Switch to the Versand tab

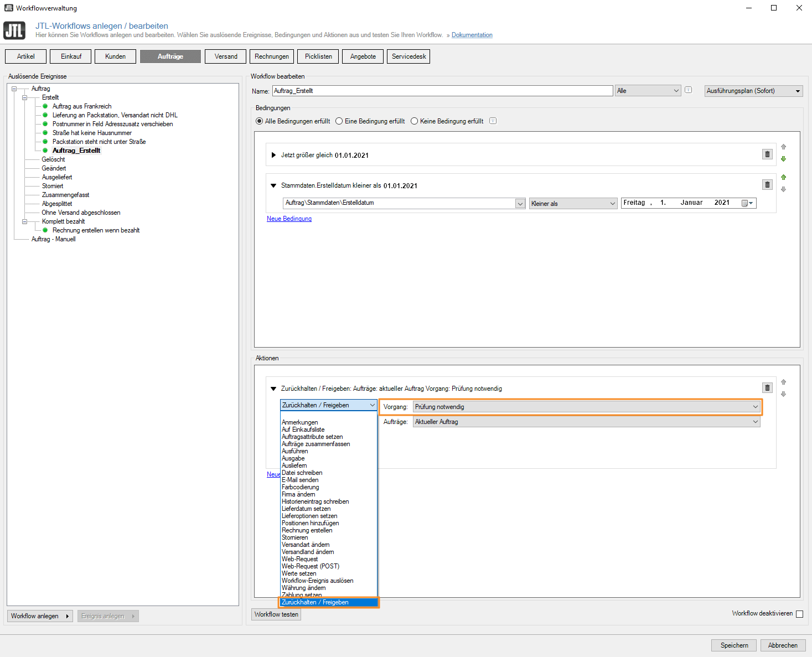click(226, 56)
